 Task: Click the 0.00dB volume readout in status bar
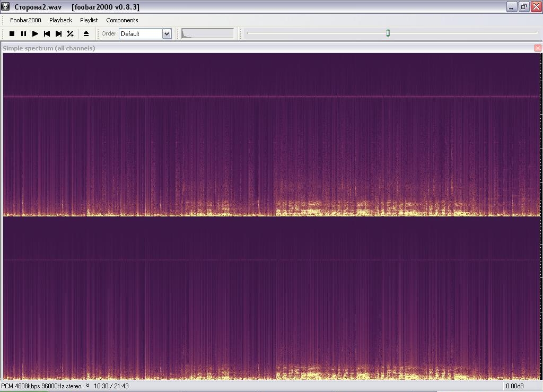(514, 386)
